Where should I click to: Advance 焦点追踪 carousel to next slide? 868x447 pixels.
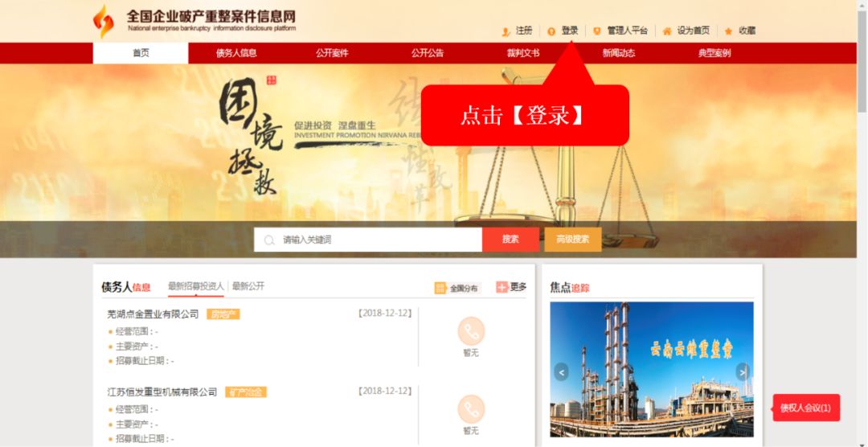click(x=743, y=372)
